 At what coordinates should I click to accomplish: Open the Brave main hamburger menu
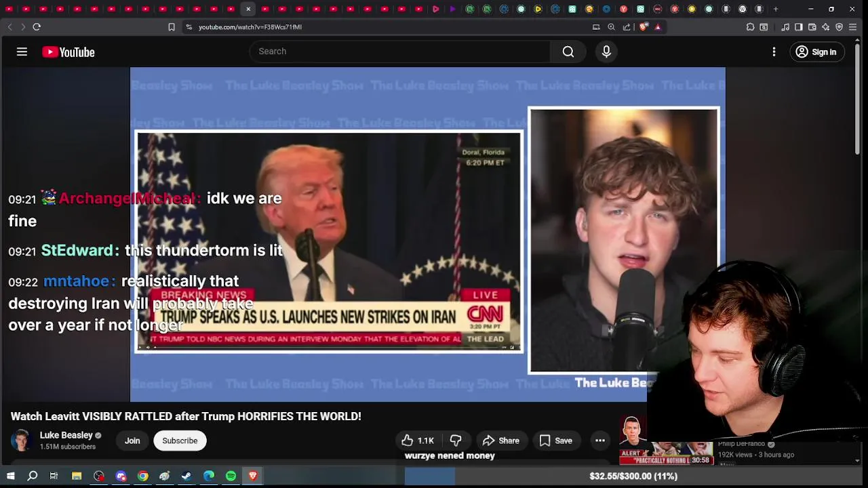(853, 27)
